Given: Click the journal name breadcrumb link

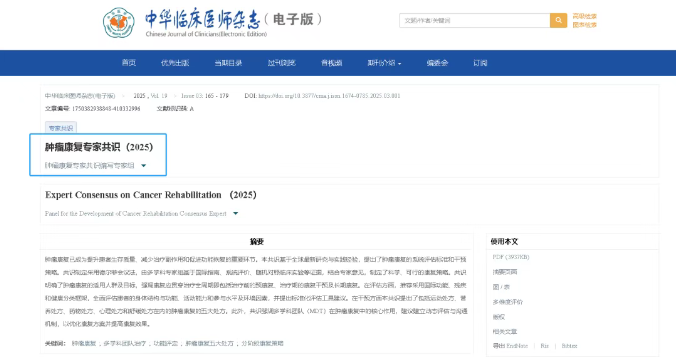Looking at the screenshot, I should pos(80,96).
